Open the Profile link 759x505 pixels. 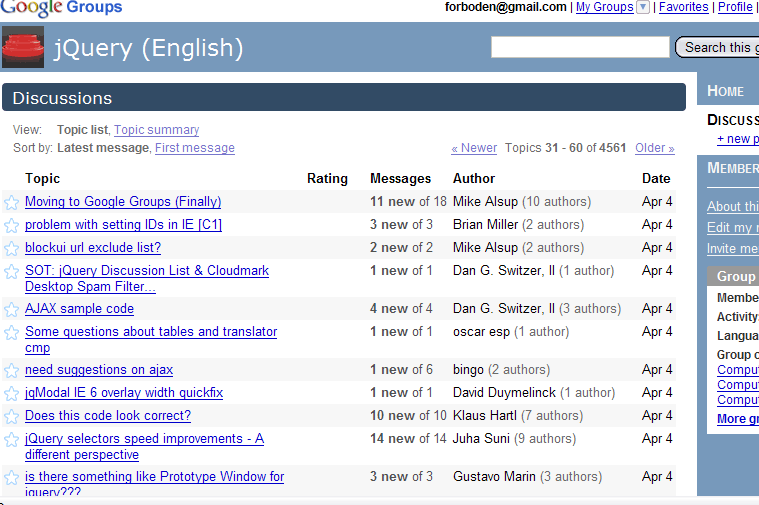[735, 7]
